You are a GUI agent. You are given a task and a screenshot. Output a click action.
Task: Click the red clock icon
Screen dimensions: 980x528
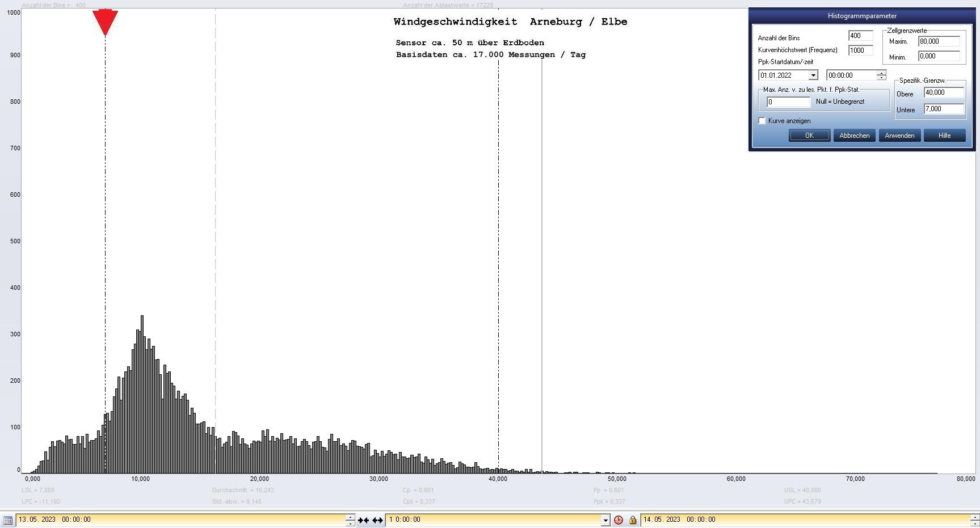tap(619, 520)
